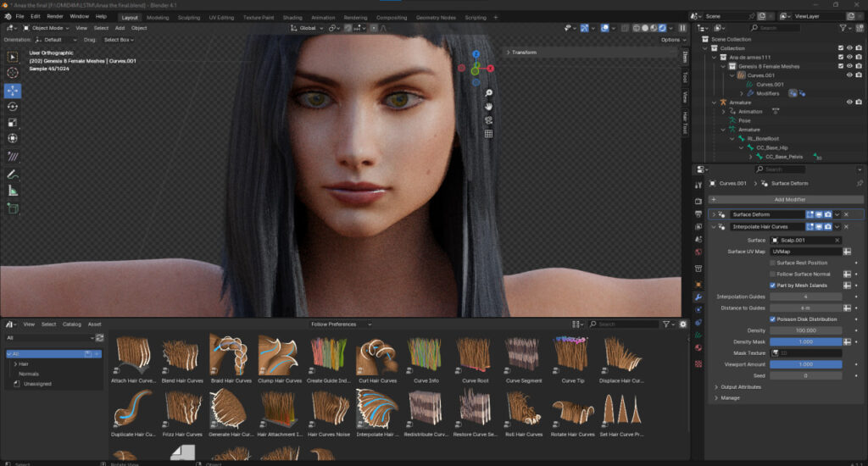Click the Density value field
The width and height of the screenshot is (868, 466).
click(805, 330)
